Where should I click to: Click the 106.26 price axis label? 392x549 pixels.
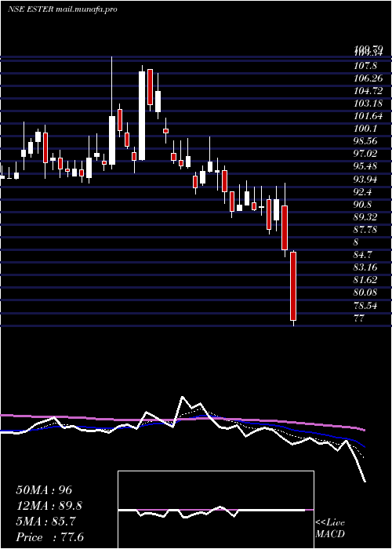point(368,78)
